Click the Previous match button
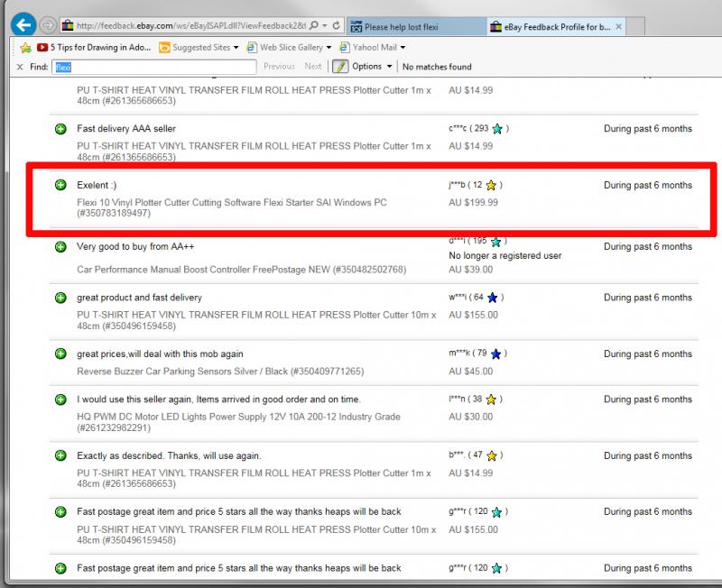The height and width of the screenshot is (588, 722). [x=279, y=67]
